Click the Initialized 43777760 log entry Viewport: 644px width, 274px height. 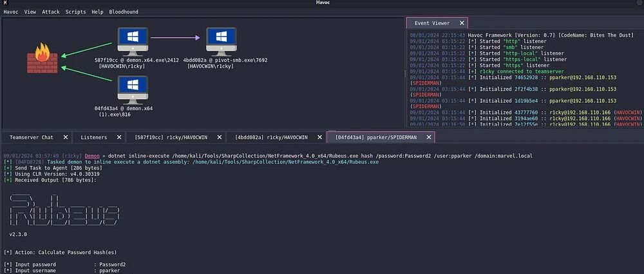pyautogui.click(x=526, y=113)
